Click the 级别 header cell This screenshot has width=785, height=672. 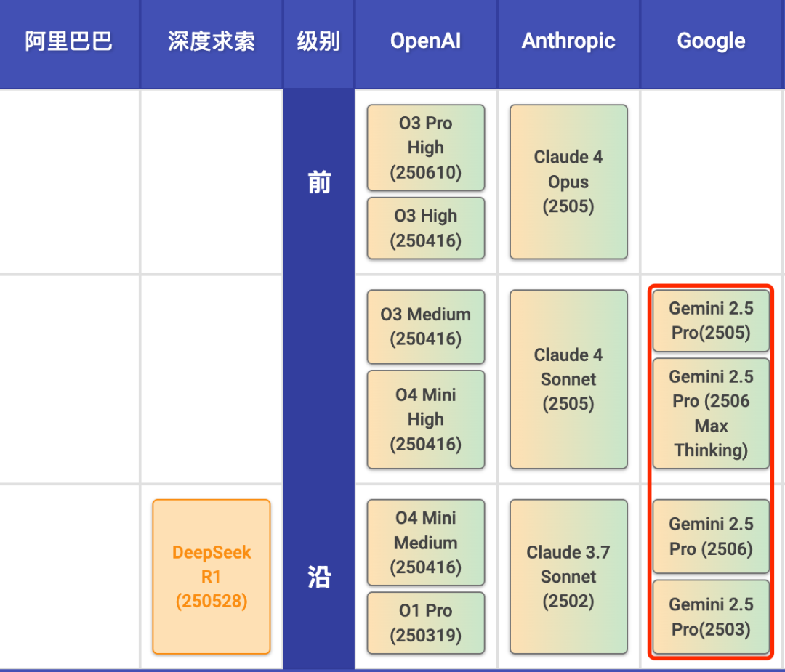(318, 41)
